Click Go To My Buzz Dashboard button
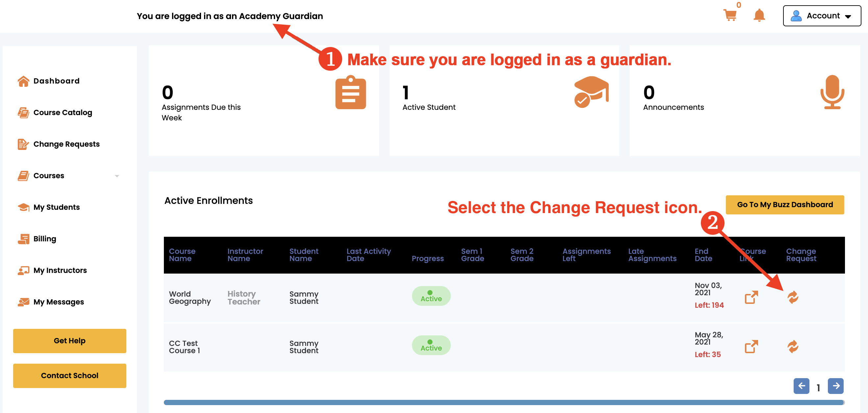The width and height of the screenshot is (868, 413). click(784, 205)
